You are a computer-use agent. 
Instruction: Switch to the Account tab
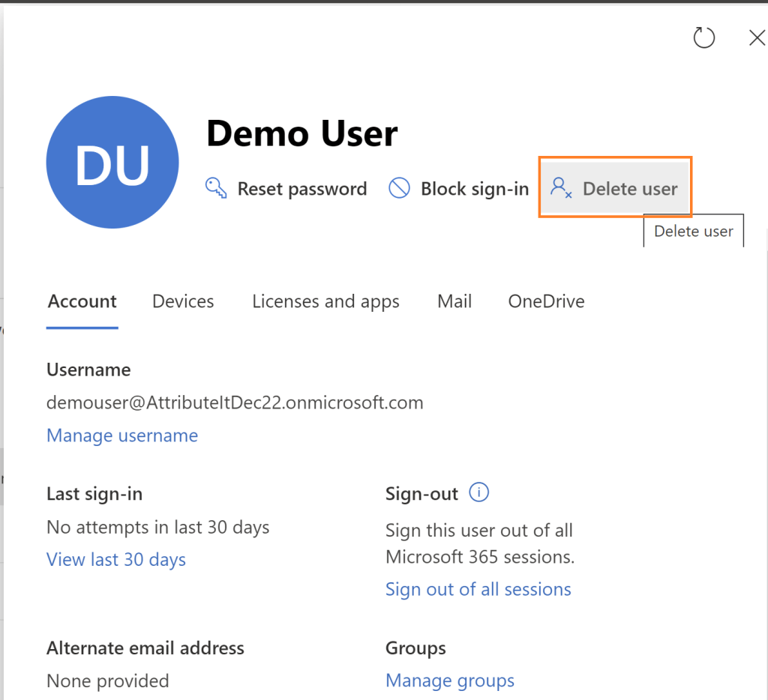[x=82, y=301]
